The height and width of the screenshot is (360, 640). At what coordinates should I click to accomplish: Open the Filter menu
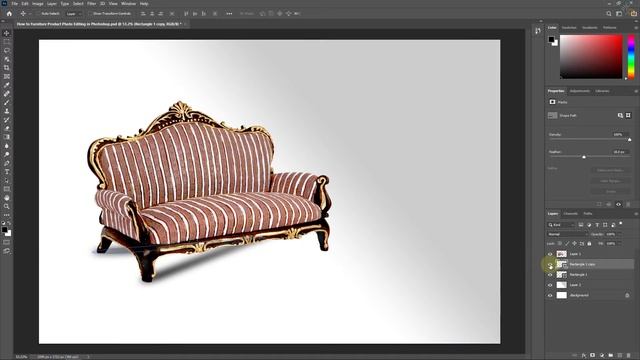tap(91, 4)
